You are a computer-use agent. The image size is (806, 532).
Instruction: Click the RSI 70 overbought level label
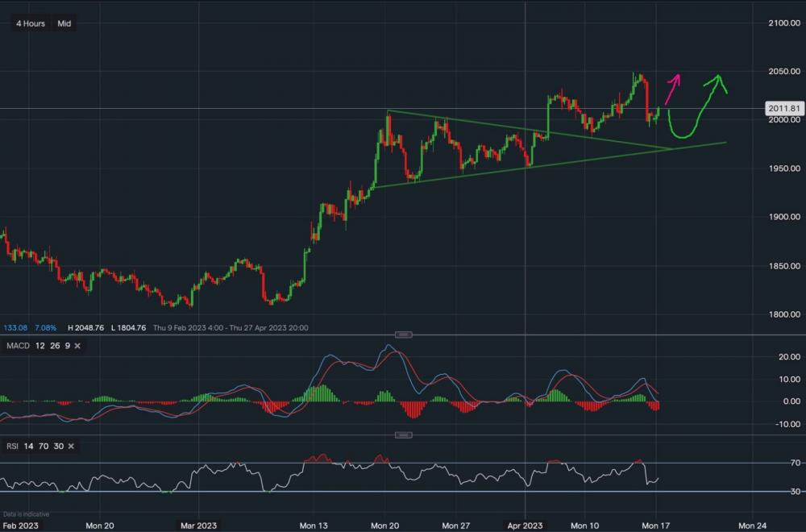pyautogui.click(x=796, y=463)
